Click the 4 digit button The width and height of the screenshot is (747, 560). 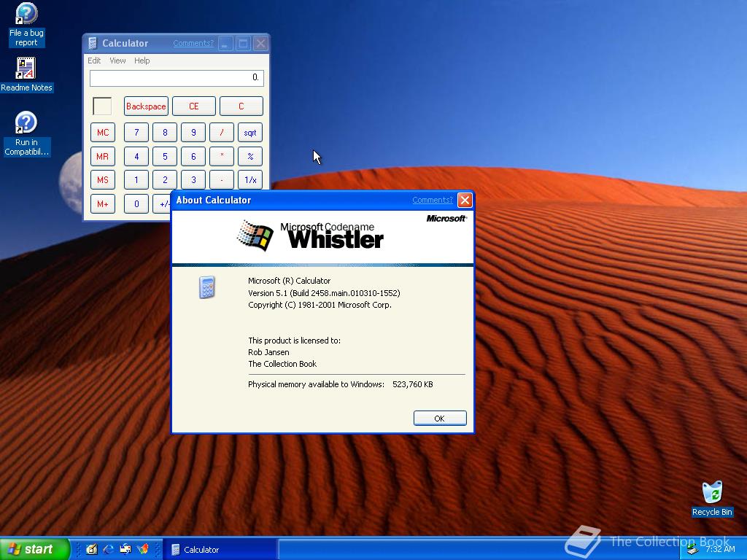click(136, 156)
